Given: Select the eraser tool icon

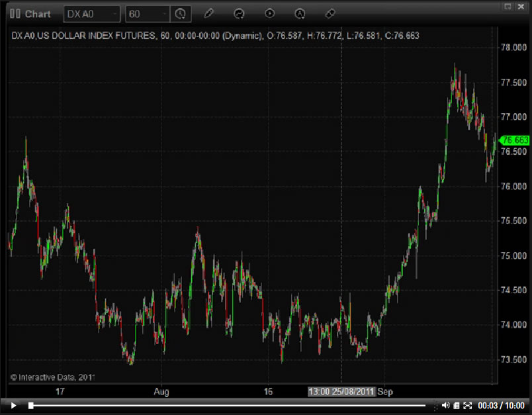Looking at the screenshot, I should (331, 13).
